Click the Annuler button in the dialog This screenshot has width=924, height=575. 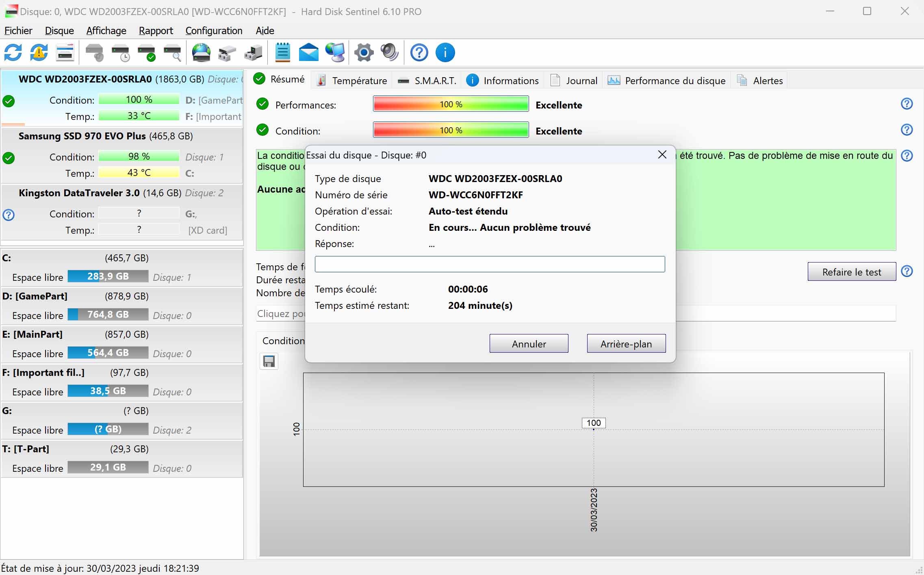pyautogui.click(x=529, y=344)
